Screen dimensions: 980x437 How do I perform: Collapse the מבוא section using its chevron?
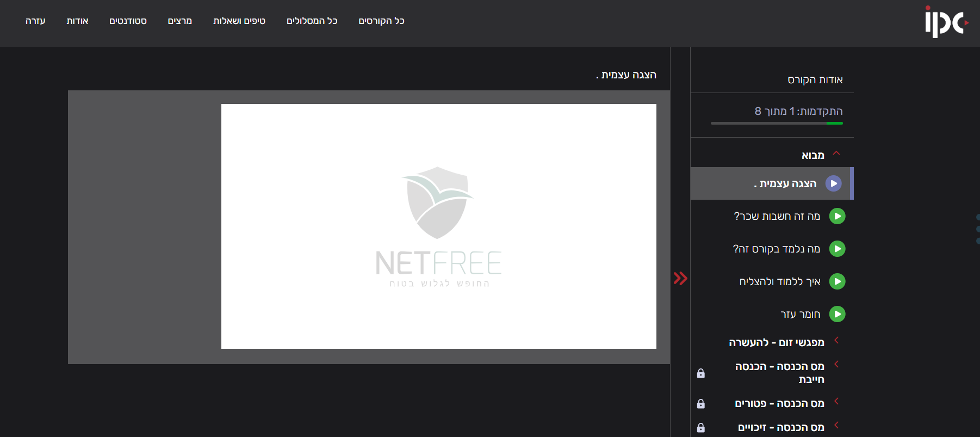tap(836, 153)
